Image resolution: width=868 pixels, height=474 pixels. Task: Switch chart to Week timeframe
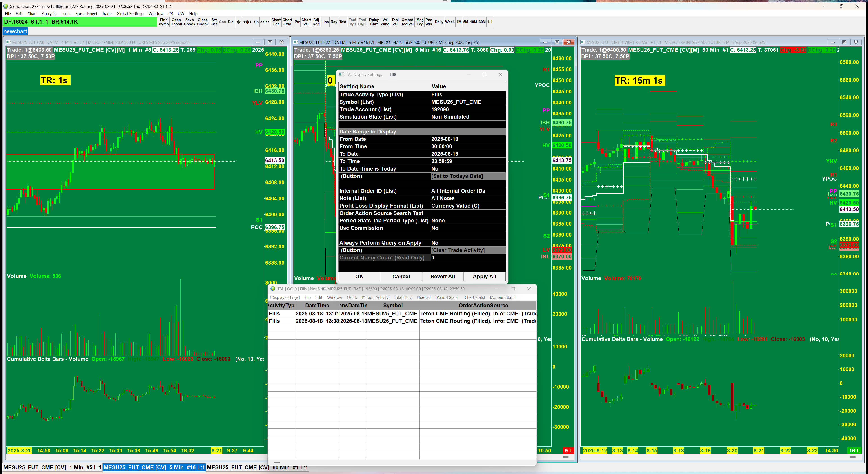pos(450,22)
